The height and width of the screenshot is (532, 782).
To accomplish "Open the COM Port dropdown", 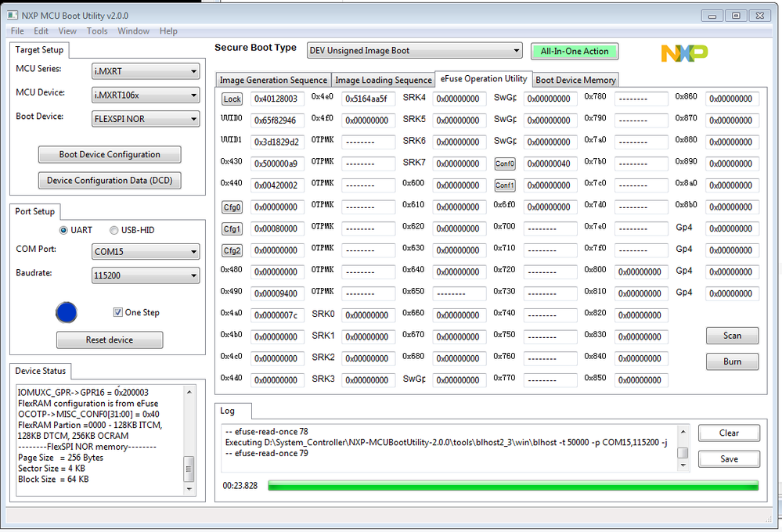I will 146,251.
